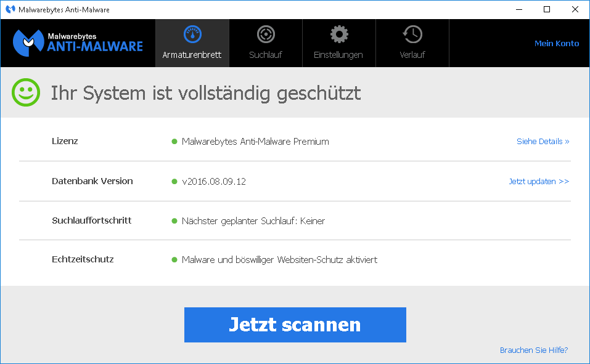Click database version v2016.08.09.12 text
Image resolution: width=590 pixels, height=364 pixels.
point(214,182)
